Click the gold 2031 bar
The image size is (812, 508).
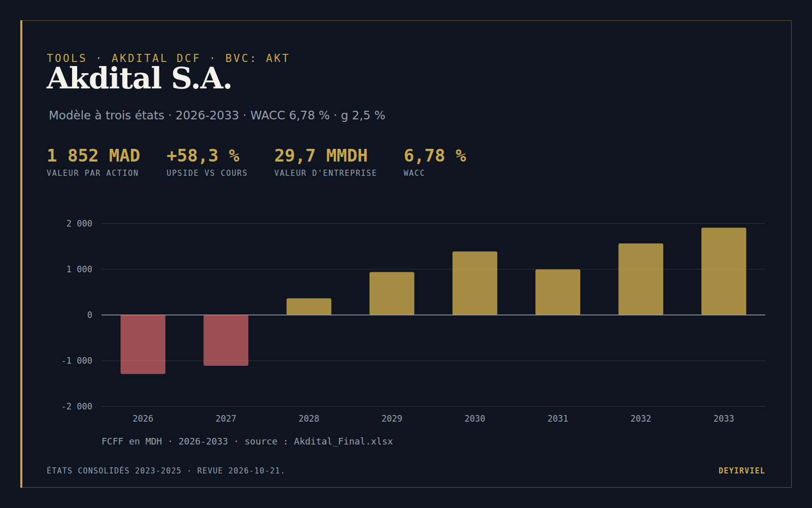(558, 292)
